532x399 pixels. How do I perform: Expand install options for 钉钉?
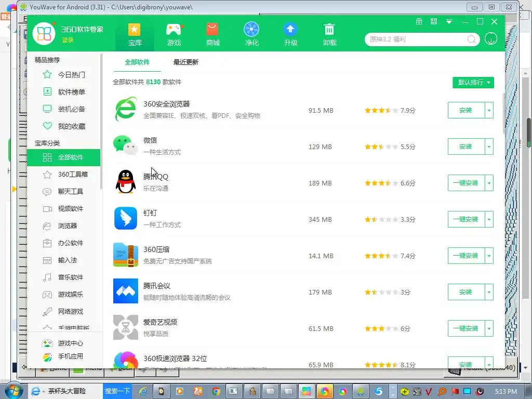(x=489, y=219)
